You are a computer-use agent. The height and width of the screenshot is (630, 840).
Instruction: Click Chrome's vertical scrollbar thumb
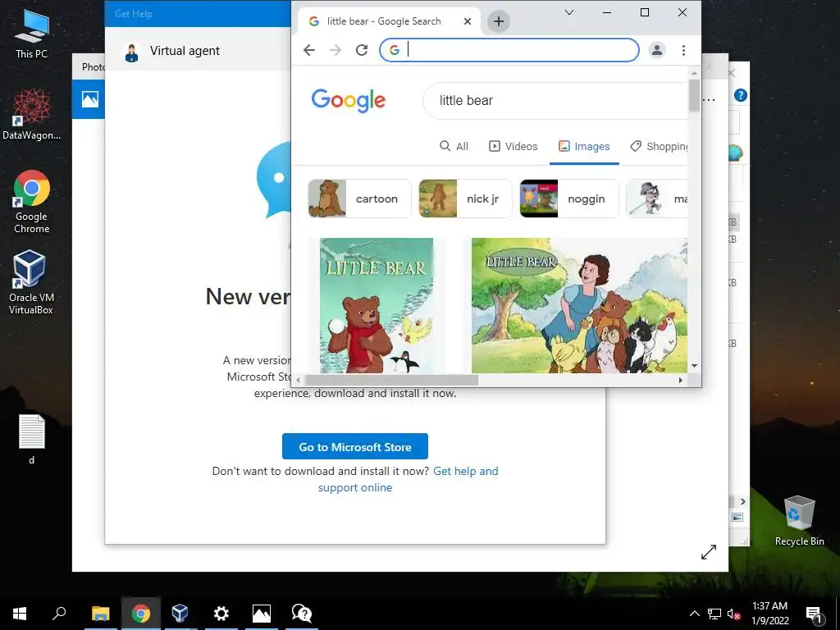tap(694, 95)
